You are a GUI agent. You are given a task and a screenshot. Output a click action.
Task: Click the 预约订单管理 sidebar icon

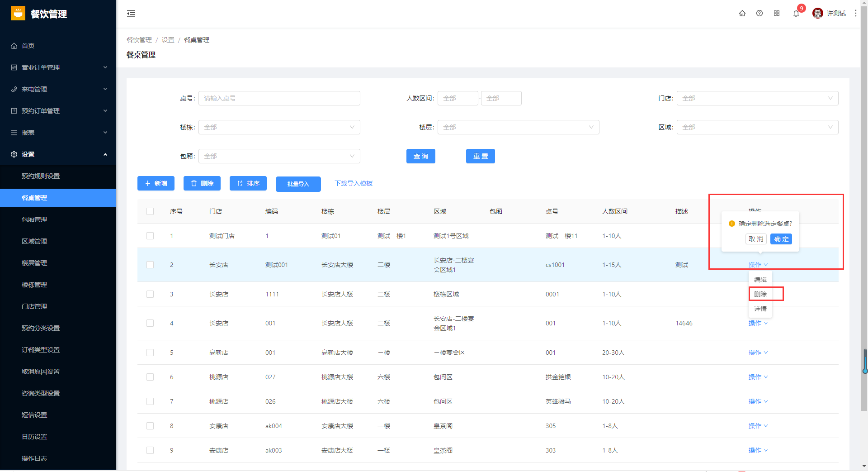14,111
